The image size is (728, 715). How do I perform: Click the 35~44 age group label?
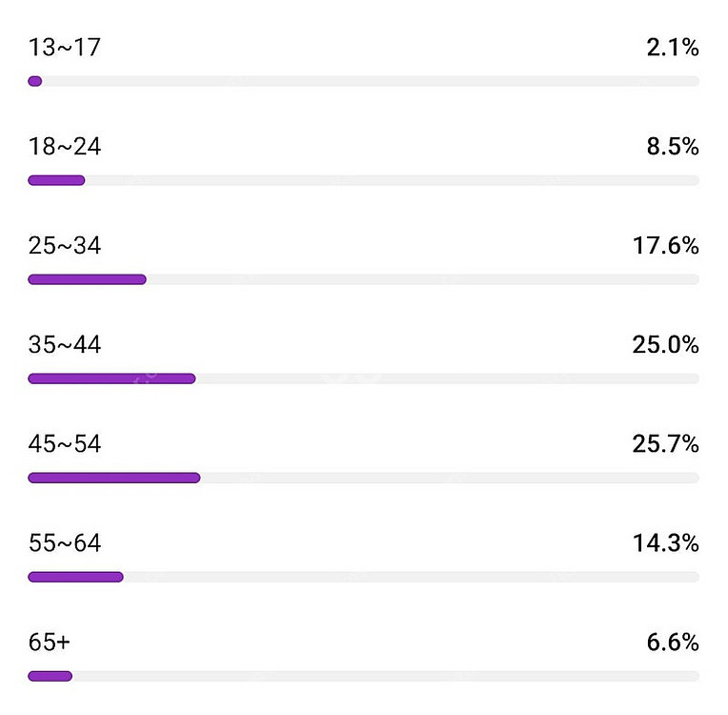click(x=65, y=345)
